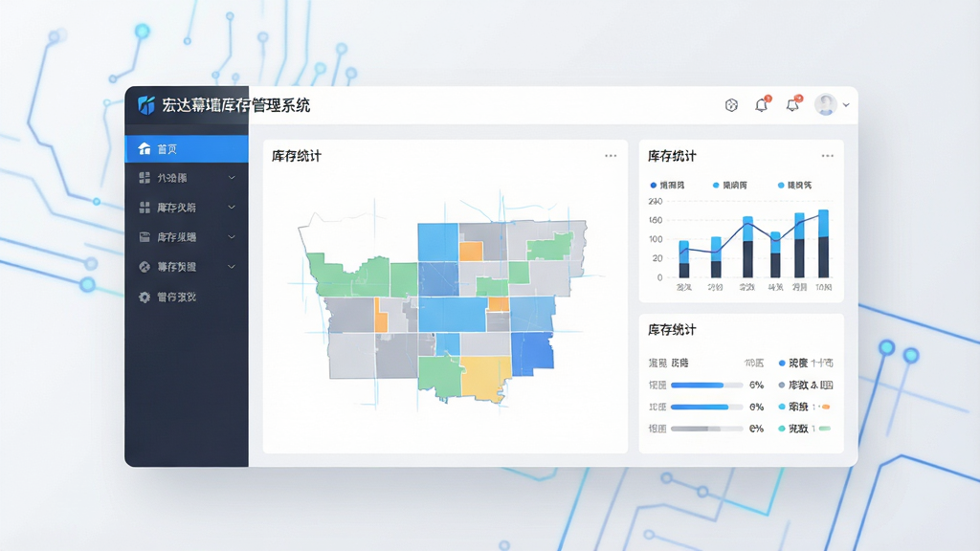Click the grid icon in the third sidebar row
980x551 pixels.
pyautogui.click(x=145, y=208)
